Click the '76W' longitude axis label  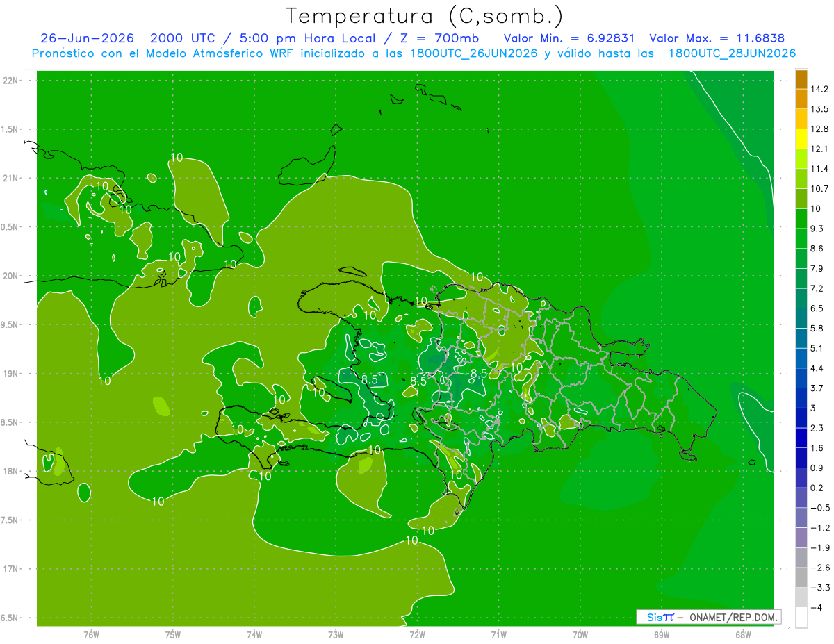91,635
